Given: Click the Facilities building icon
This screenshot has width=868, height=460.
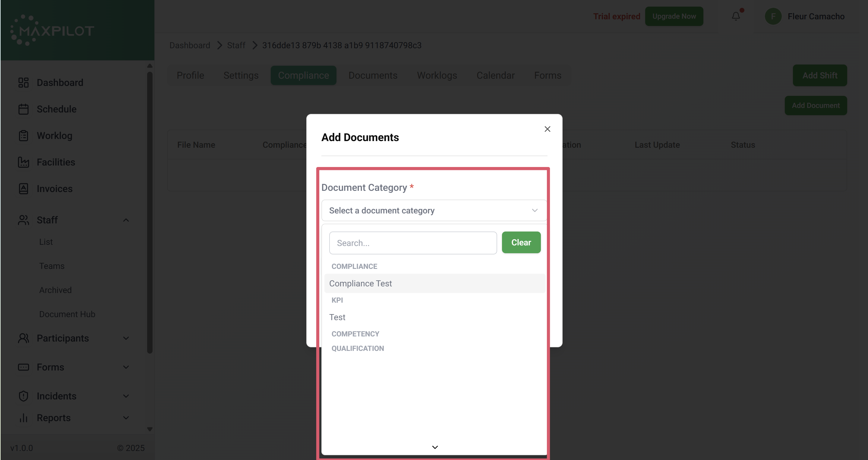Looking at the screenshot, I should (x=23, y=162).
